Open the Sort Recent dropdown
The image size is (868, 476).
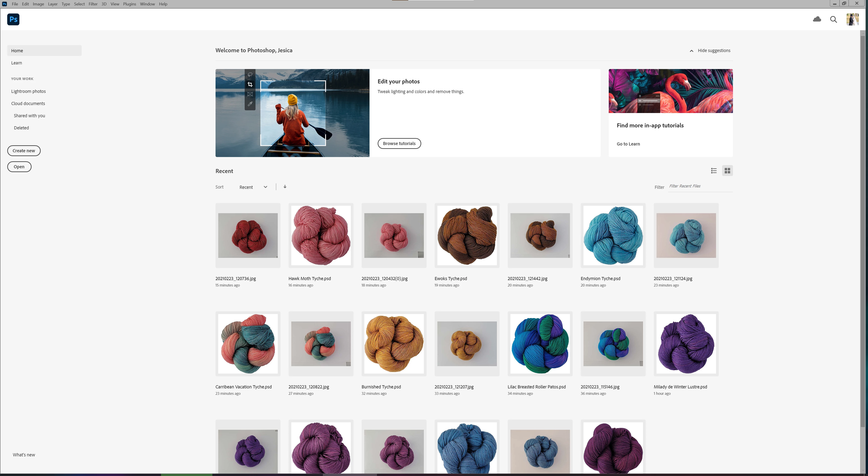point(253,187)
